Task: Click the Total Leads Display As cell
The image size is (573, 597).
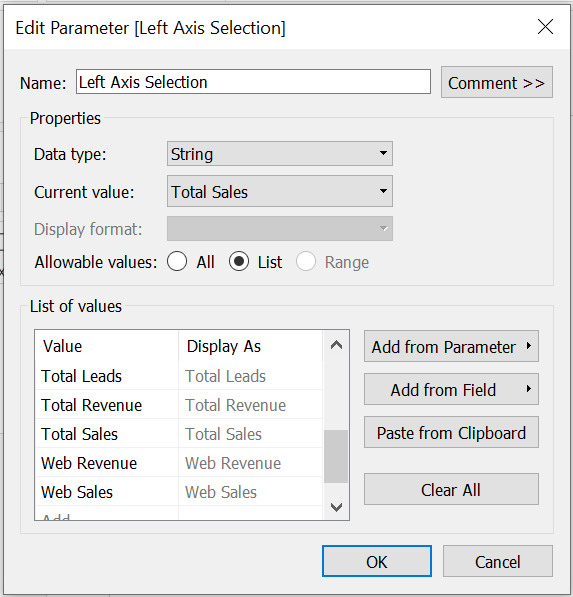Action: coord(251,376)
